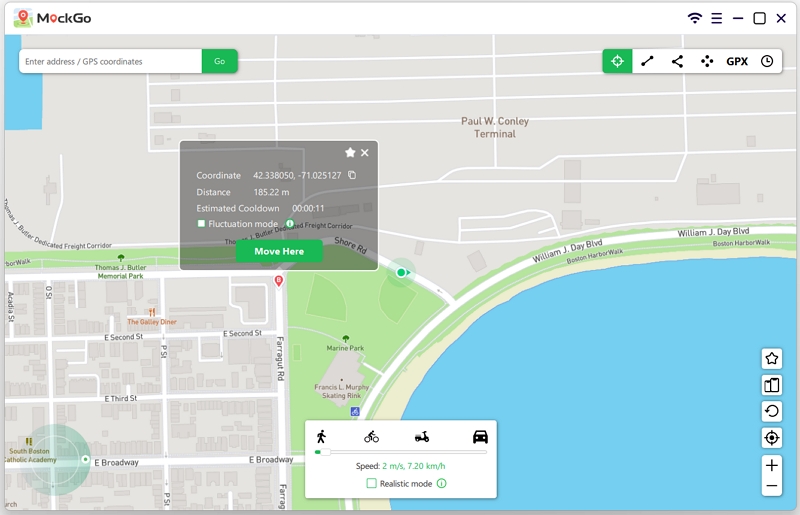This screenshot has height=515, width=800.
Task: Enable the Fluctuation mode checkbox
Action: point(201,224)
